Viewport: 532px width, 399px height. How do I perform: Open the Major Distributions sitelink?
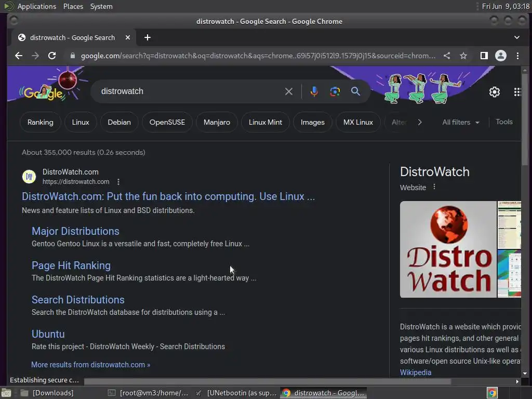pos(75,231)
